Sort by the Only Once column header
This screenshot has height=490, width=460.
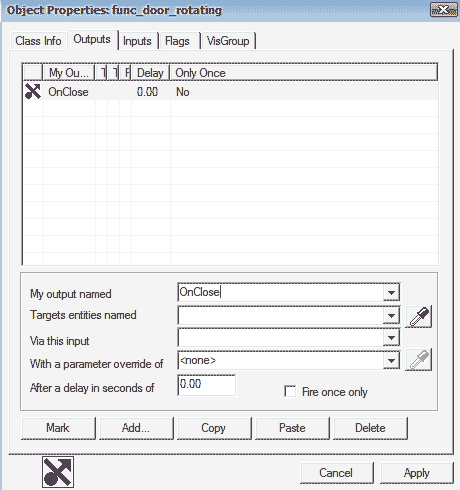[x=303, y=73]
